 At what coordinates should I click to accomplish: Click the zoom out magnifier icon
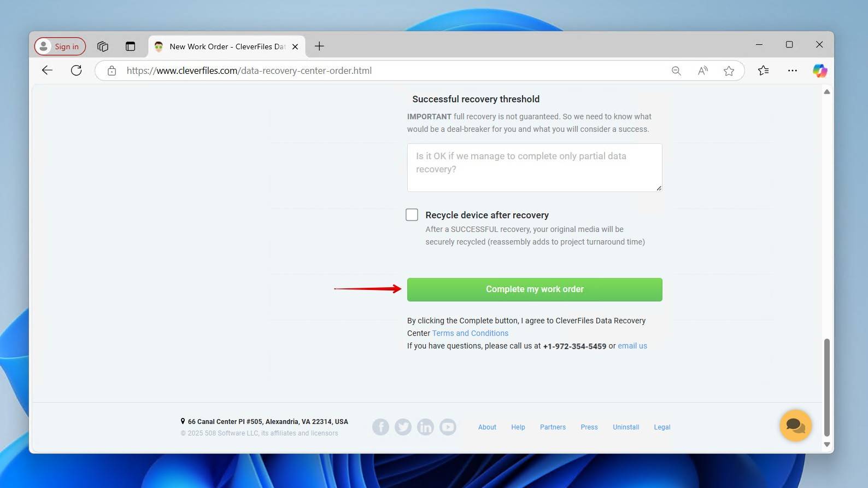(676, 71)
